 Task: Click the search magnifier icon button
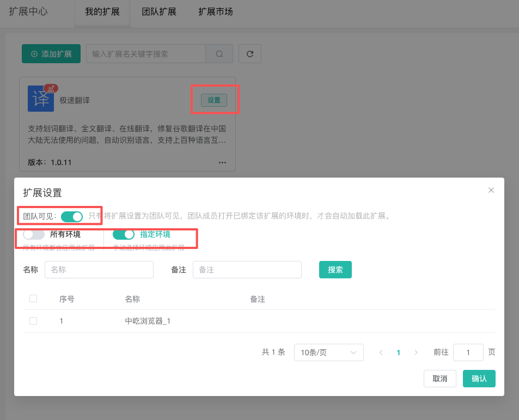pyautogui.click(x=219, y=54)
